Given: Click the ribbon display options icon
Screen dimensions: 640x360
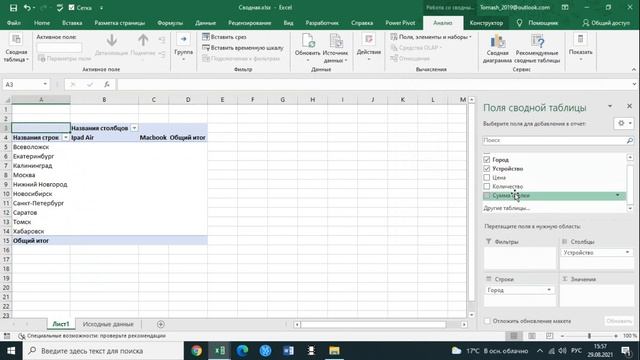Looking at the screenshot, I should tap(565, 7).
